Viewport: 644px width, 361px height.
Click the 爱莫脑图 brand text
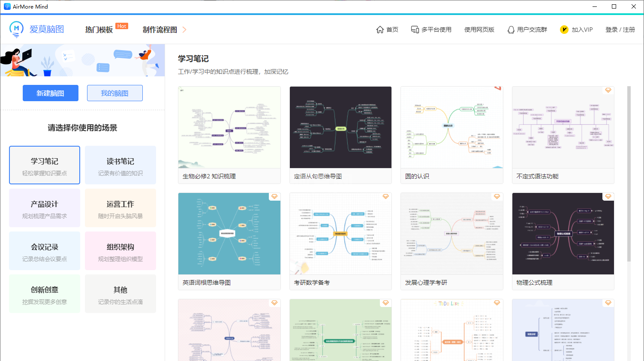tap(47, 29)
